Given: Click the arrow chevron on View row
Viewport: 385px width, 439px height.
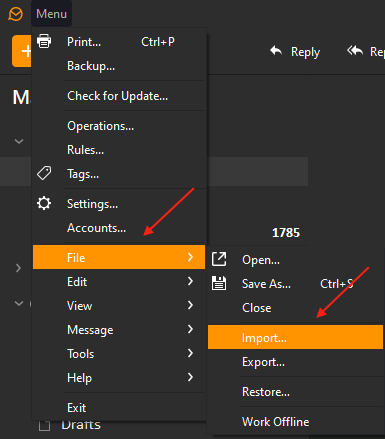Looking at the screenshot, I should tap(190, 305).
